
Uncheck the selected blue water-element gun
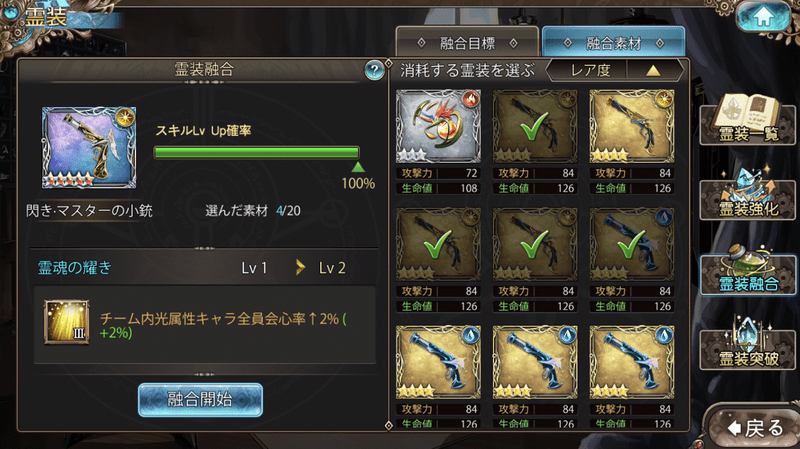coord(632,244)
